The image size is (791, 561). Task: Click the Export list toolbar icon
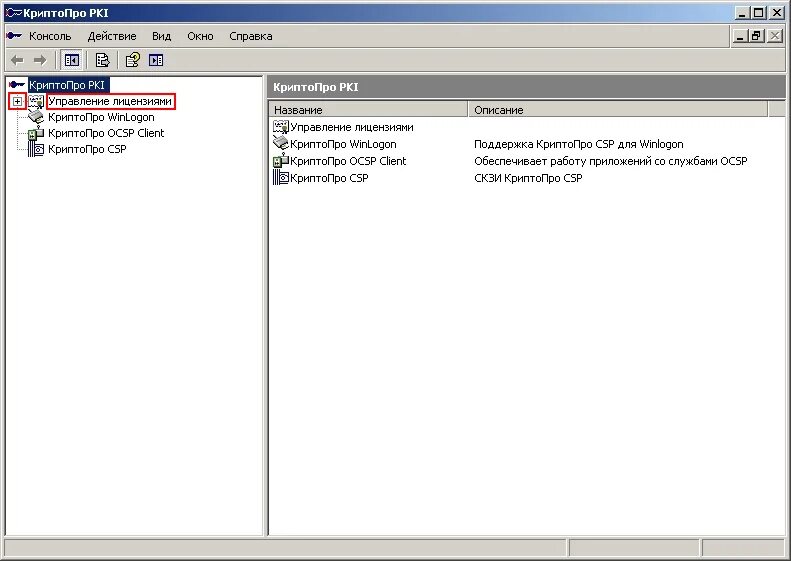[x=102, y=61]
